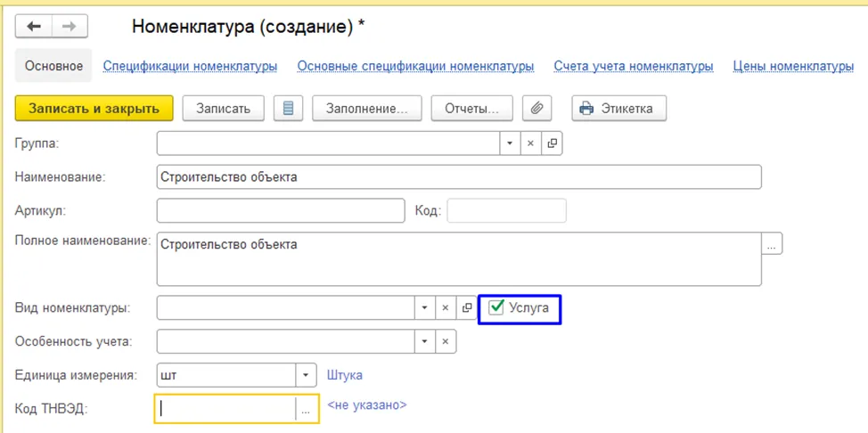Go forward with the right arrow button
The height and width of the screenshot is (433, 868).
(x=70, y=27)
